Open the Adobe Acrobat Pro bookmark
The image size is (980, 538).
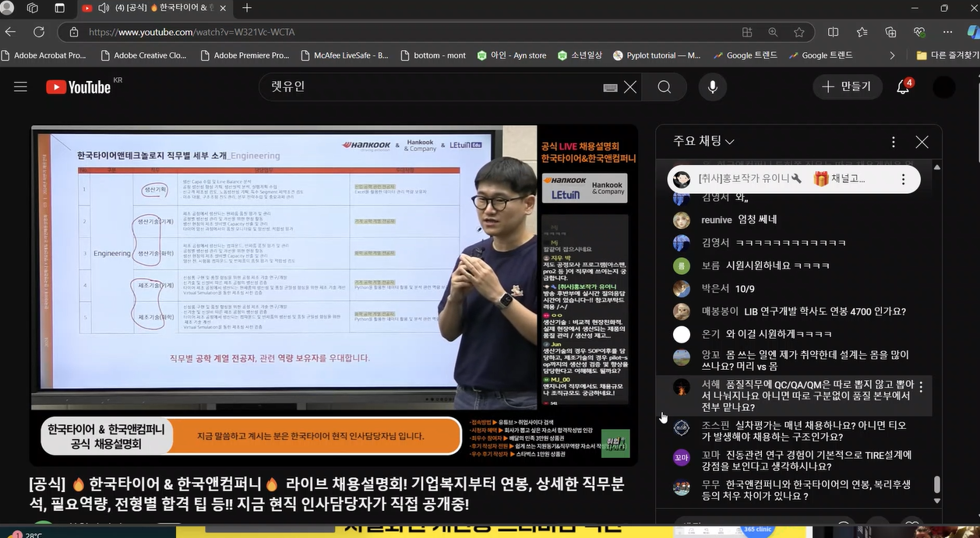tap(44, 55)
